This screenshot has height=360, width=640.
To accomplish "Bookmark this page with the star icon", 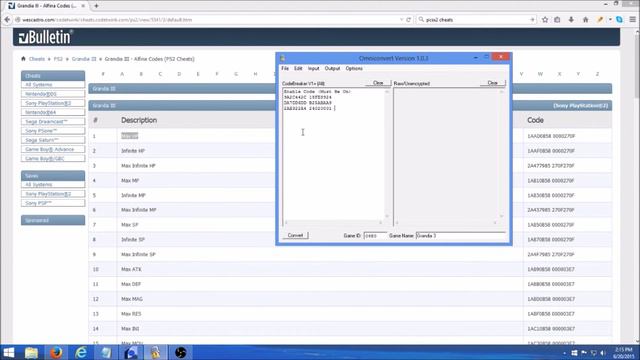I will 545,20.
